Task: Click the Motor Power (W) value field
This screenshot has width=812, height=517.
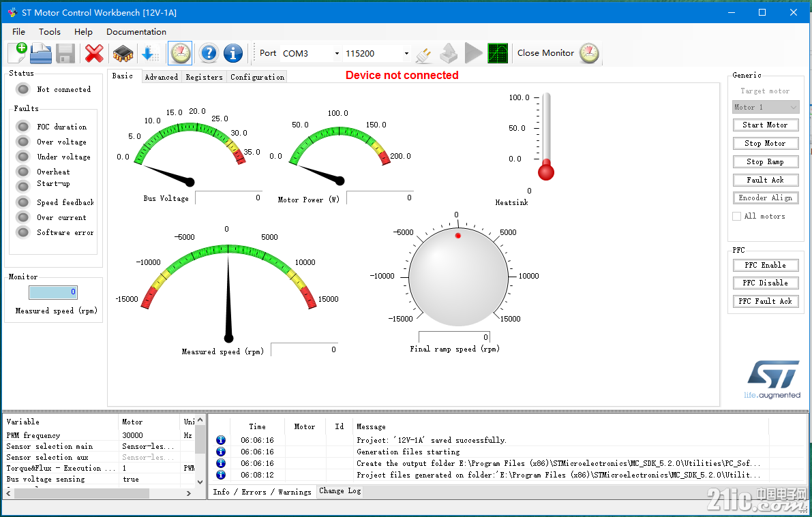Action: click(x=380, y=198)
